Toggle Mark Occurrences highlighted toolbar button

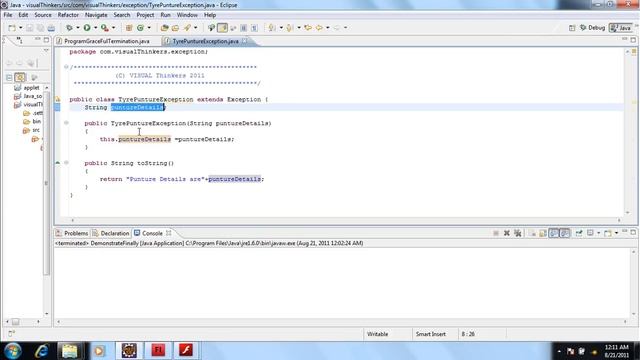coord(222,28)
